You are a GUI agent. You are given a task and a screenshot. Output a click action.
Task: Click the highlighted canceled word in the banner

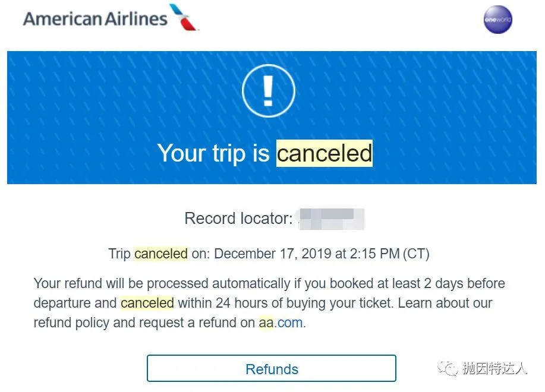tap(325, 153)
